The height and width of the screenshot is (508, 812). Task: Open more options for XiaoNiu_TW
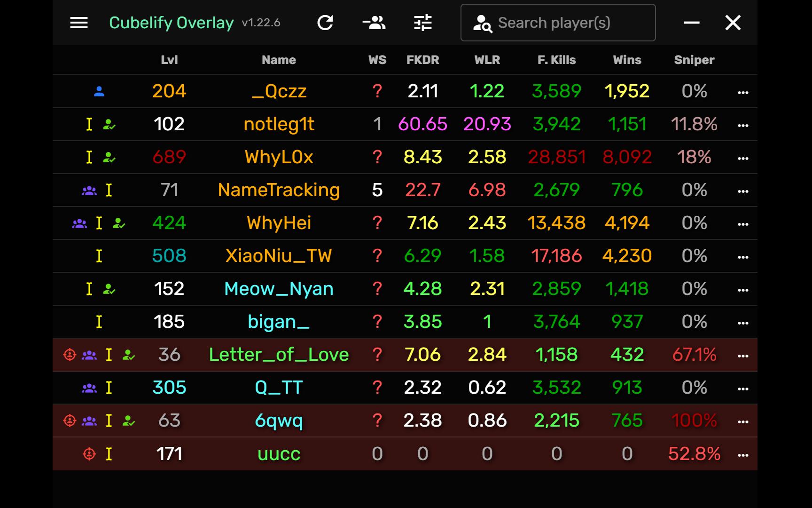743,257
